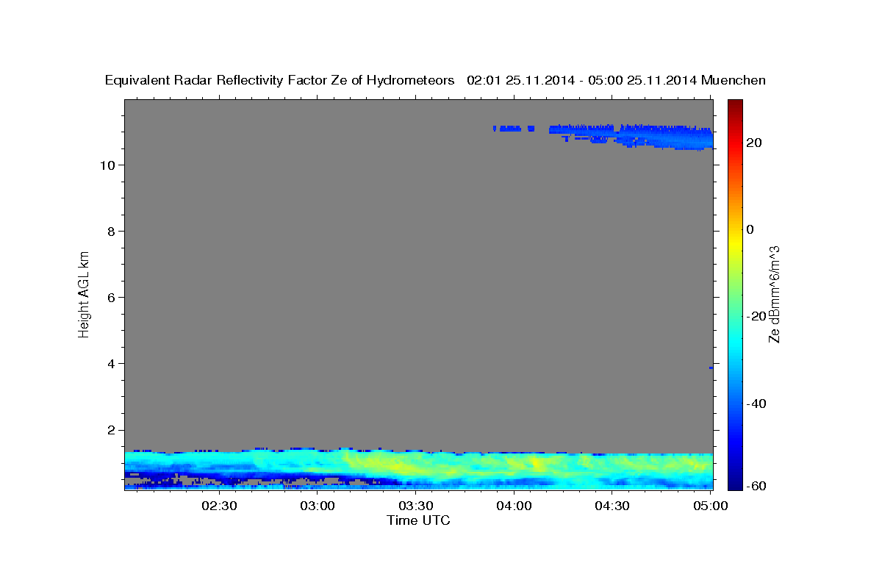
Task: Click the height tick label '4'
Action: click(x=112, y=363)
